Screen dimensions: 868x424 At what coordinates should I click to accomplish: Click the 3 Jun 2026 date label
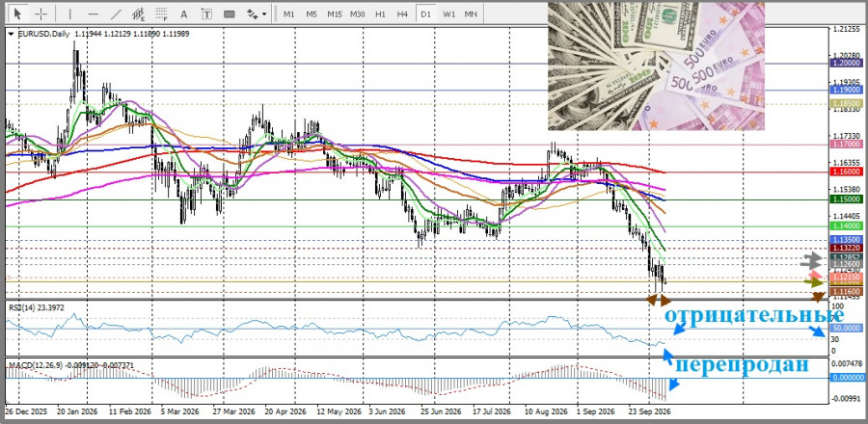pos(388,412)
